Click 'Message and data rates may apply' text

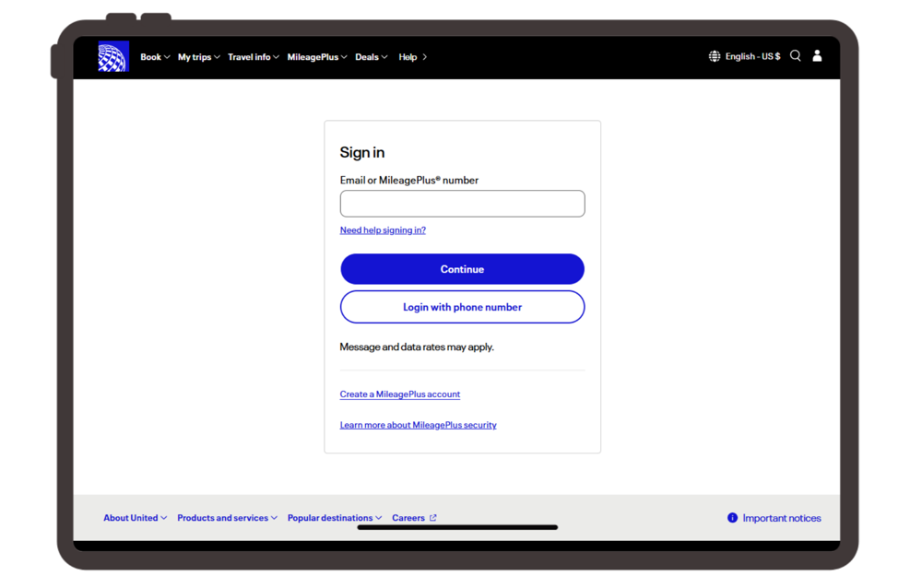pos(417,347)
